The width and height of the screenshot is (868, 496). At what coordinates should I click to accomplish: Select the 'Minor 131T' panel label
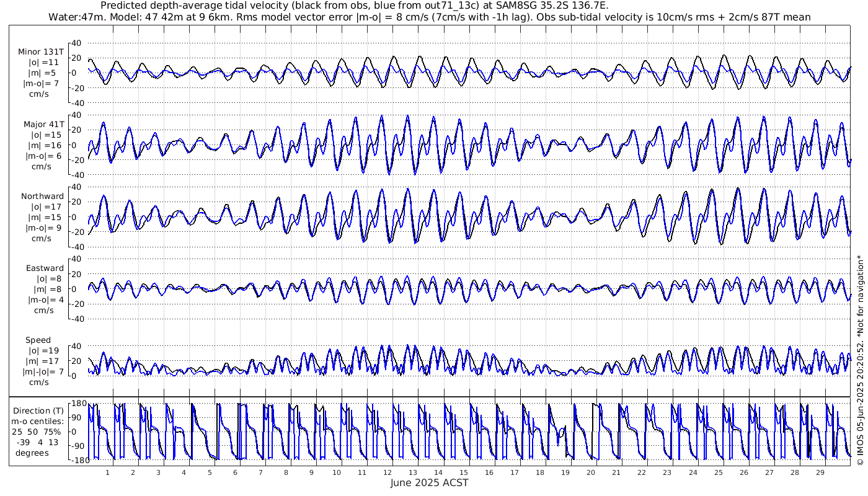pos(41,52)
